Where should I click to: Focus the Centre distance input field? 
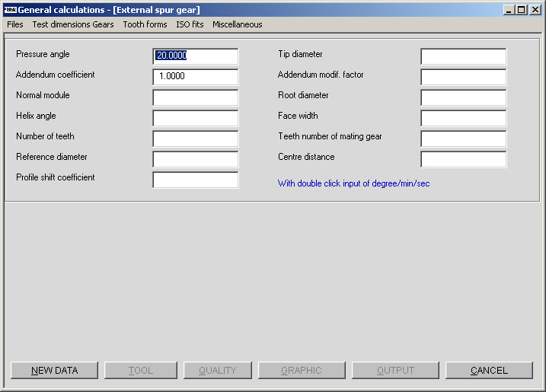tap(463, 159)
